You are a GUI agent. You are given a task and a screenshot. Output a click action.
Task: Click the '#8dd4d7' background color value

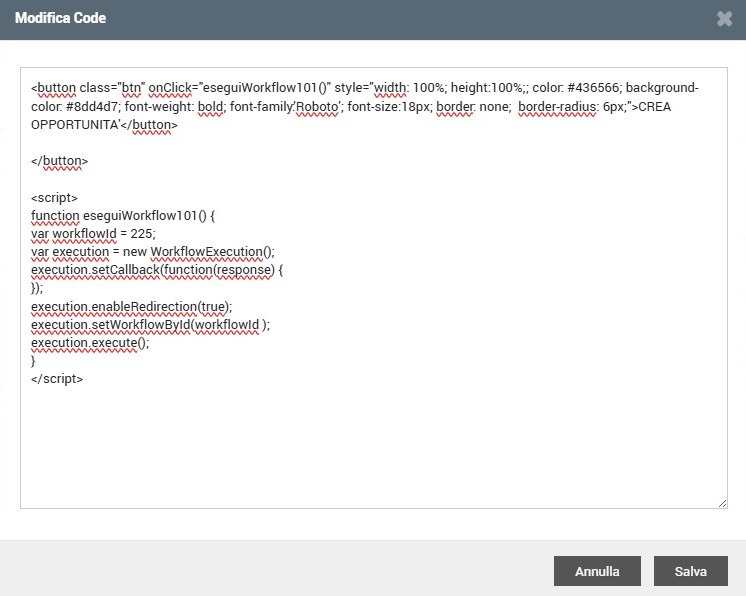click(x=91, y=106)
